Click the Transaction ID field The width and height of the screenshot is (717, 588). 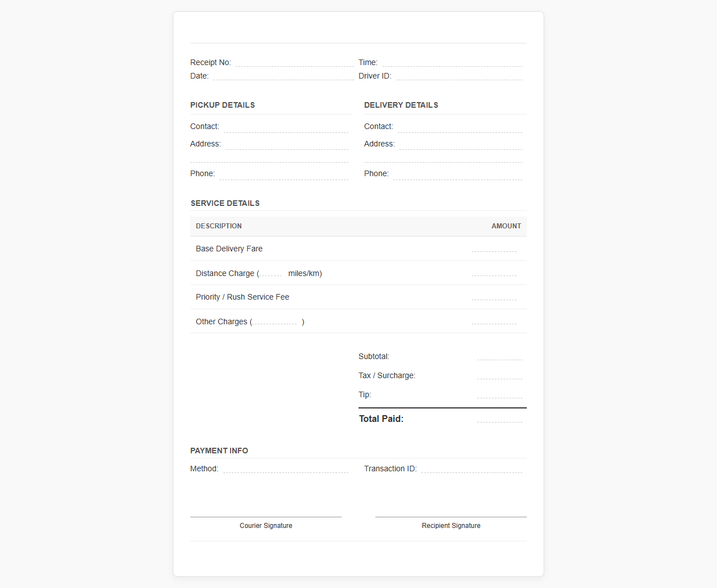472,468
